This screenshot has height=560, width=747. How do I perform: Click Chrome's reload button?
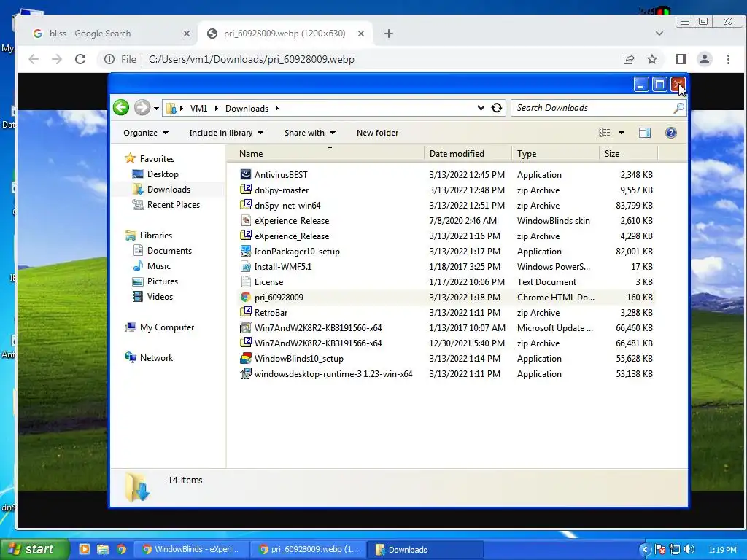pyautogui.click(x=80, y=59)
